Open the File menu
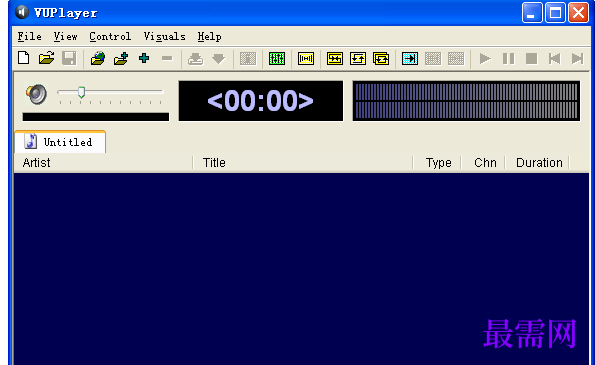Screen dimensions: 595x365 [30, 37]
